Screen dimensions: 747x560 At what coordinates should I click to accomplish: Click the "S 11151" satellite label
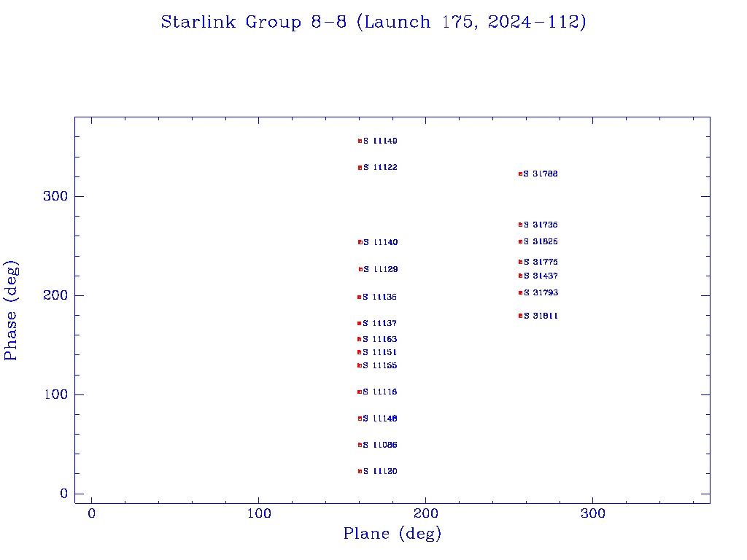coord(379,352)
